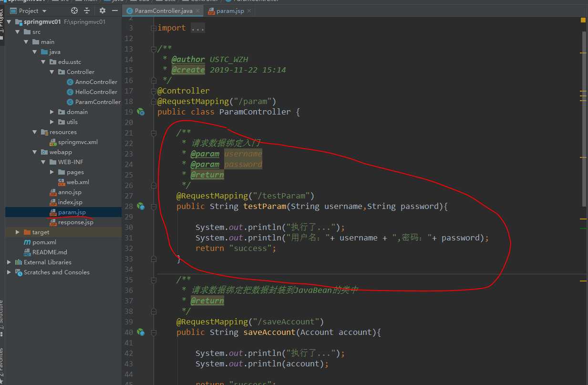Click the yellow warning stripe mark near line 17
588x385 pixels.
point(583,91)
